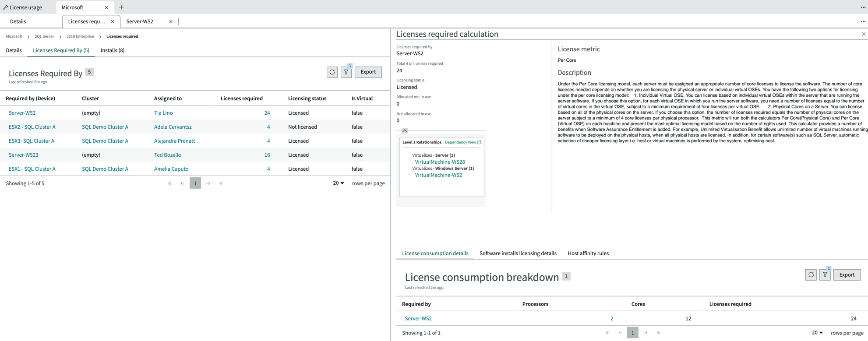The image size is (868, 341).
Task: Open the Server-WS2 sub-tab
Action: 140,21
